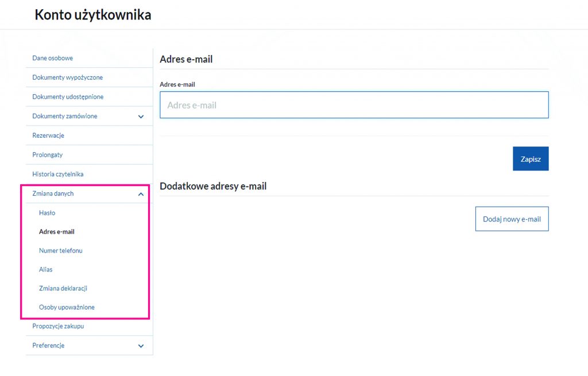Go to Numer telefonu settings
The width and height of the screenshot is (588, 376).
61,251
